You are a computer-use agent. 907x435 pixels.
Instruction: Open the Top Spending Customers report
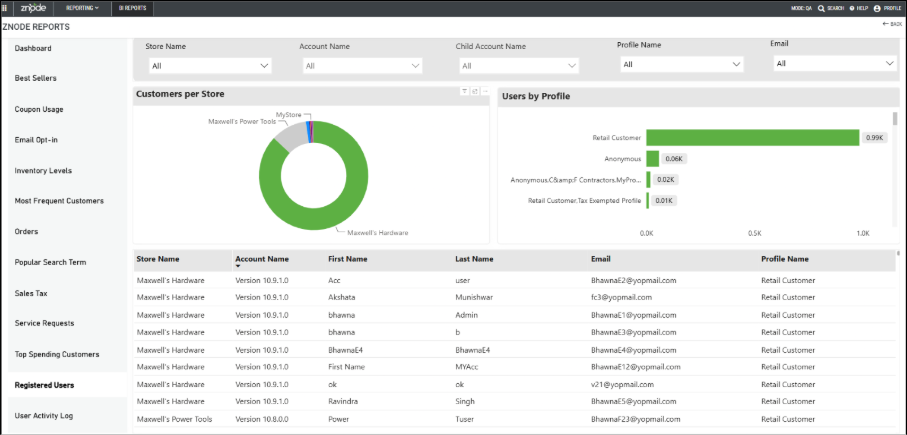point(57,354)
